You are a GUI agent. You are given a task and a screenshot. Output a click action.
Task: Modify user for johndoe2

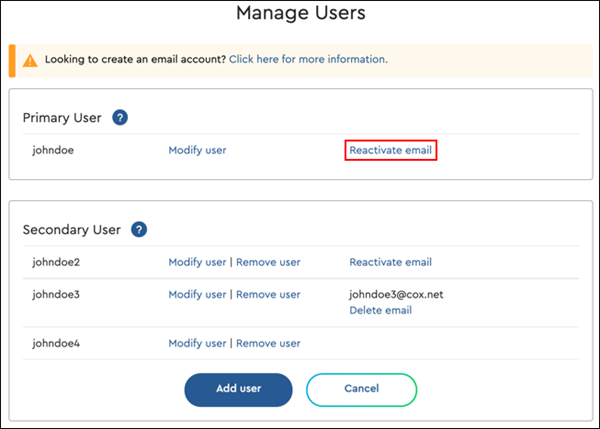click(x=197, y=262)
